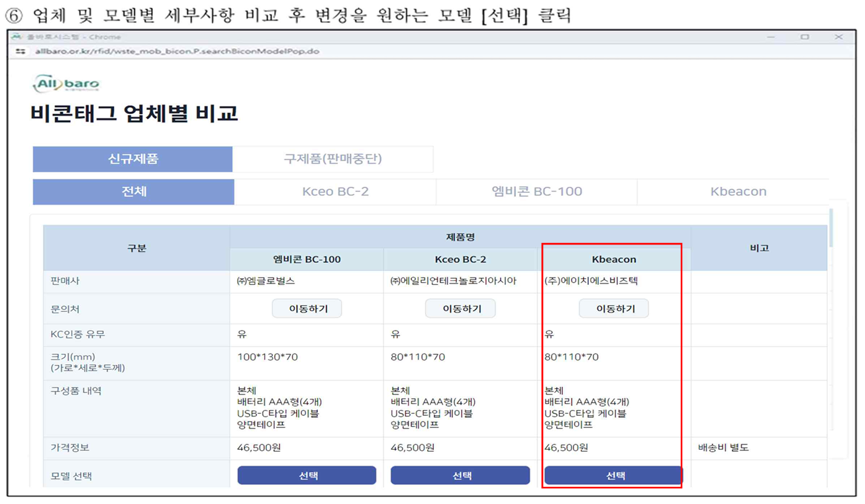Click 선택 button under Kceo BC-2
865x504 pixels.
pos(460,476)
